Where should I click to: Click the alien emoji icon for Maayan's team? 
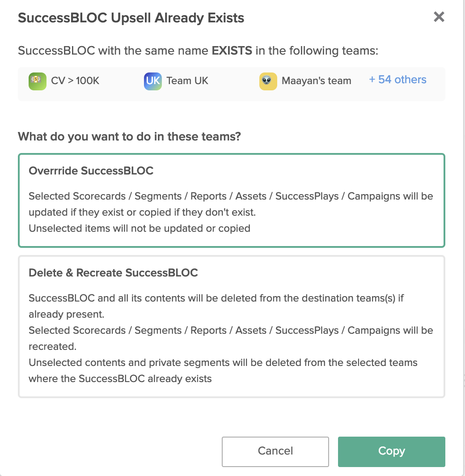coord(268,81)
